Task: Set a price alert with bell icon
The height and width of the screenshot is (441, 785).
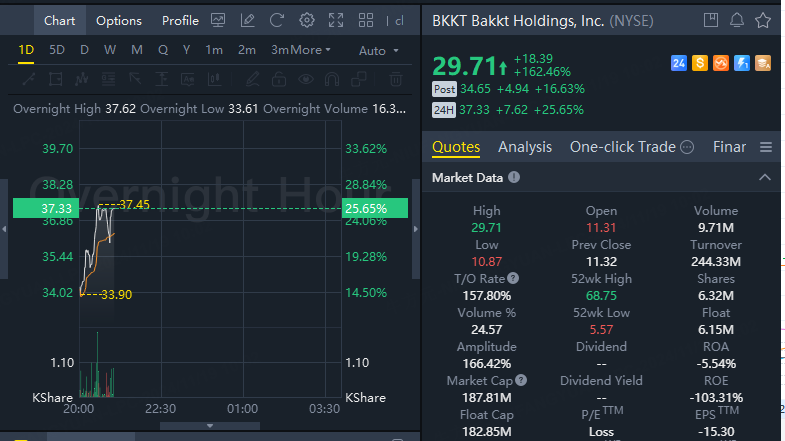Action: pyautogui.click(x=736, y=21)
